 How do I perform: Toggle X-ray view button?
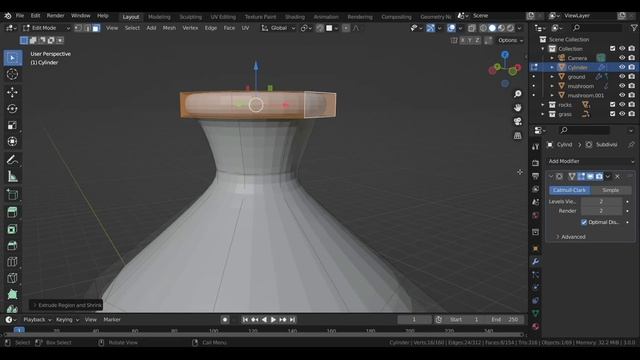pos(471,28)
